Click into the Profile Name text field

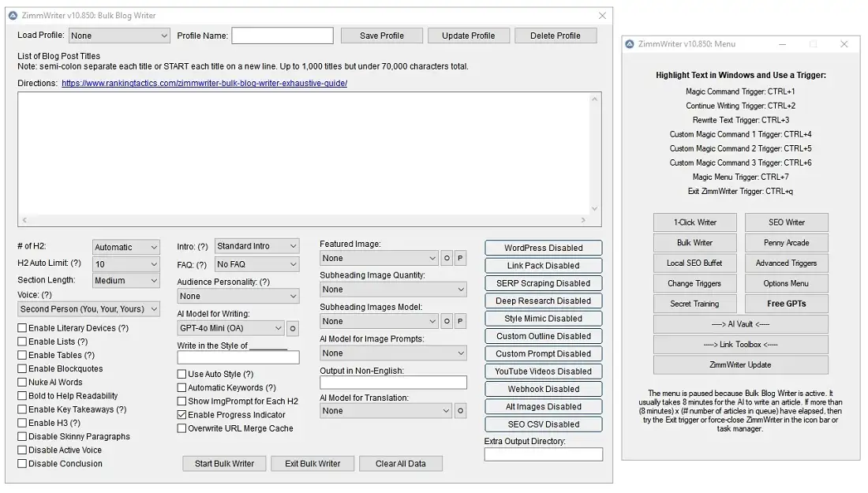tap(282, 35)
